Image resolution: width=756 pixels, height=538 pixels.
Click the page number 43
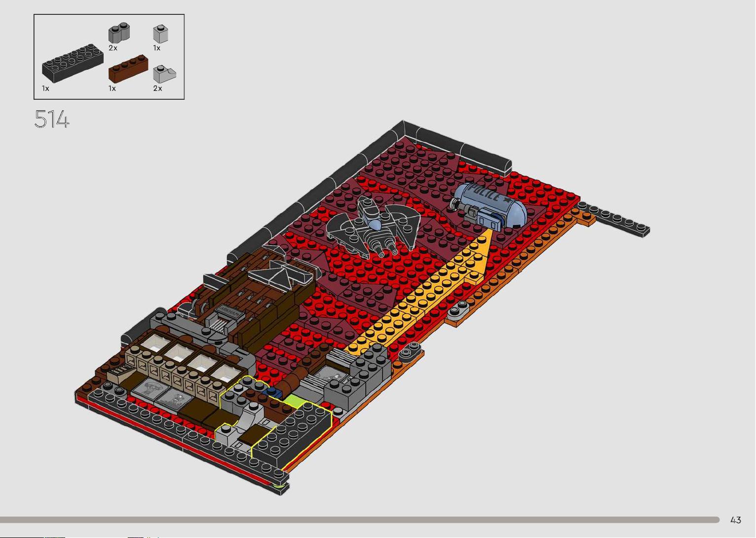(735, 520)
